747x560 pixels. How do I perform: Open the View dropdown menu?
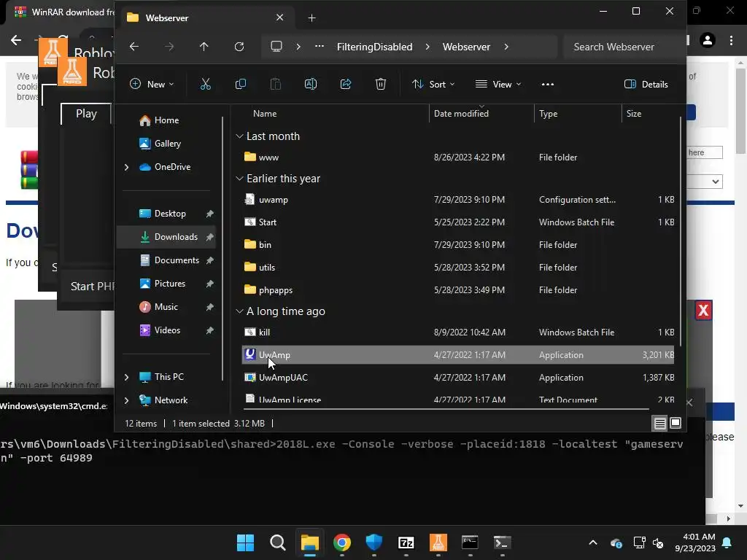tap(498, 85)
